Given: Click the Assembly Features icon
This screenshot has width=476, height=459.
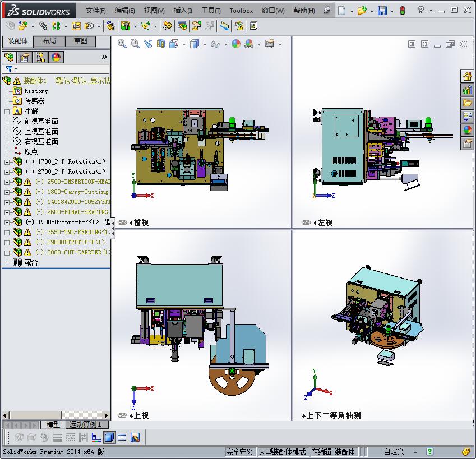Looking at the screenshot, I should (x=126, y=26).
